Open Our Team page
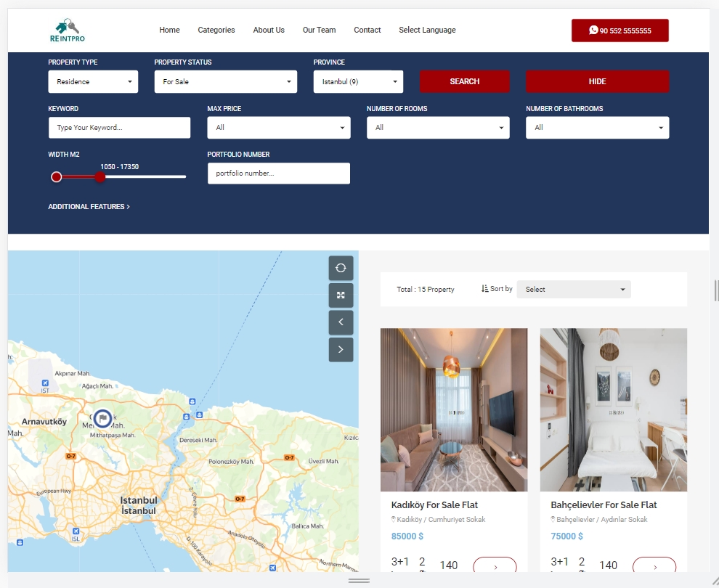Viewport: 719px width, 588px height. click(x=319, y=30)
